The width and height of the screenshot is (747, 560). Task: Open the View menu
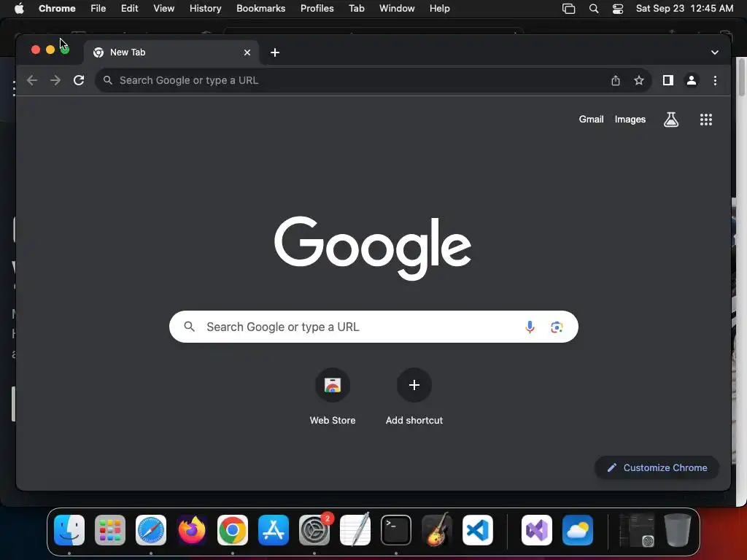tap(163, 9)
